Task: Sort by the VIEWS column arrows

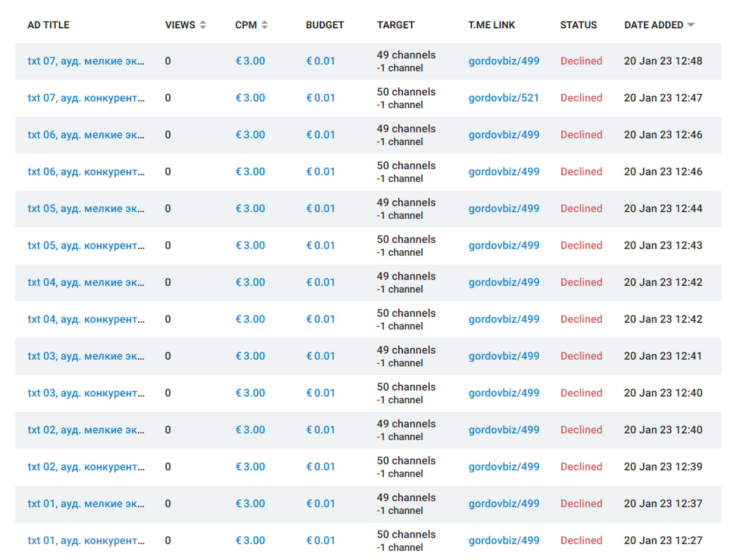Action: 203,25
